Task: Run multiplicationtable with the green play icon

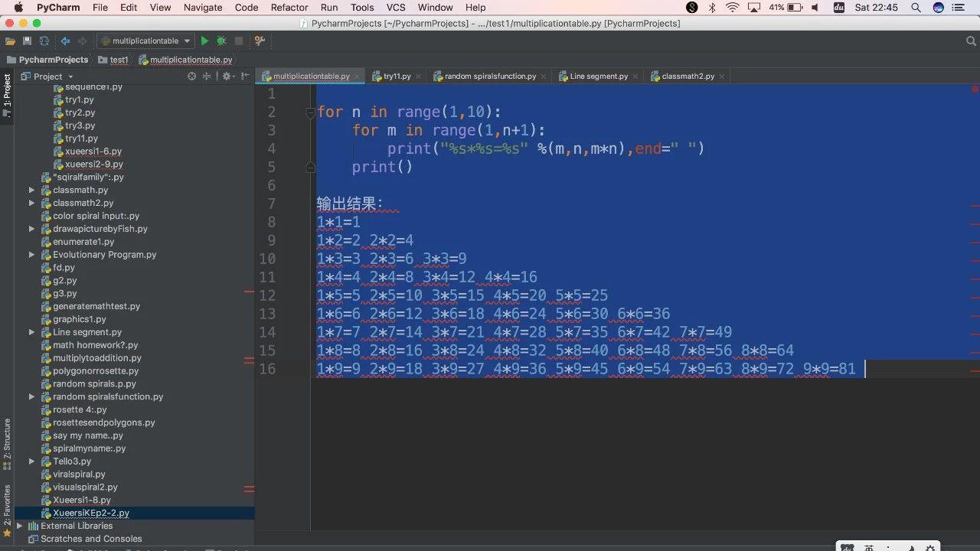Action: [204, 41]
